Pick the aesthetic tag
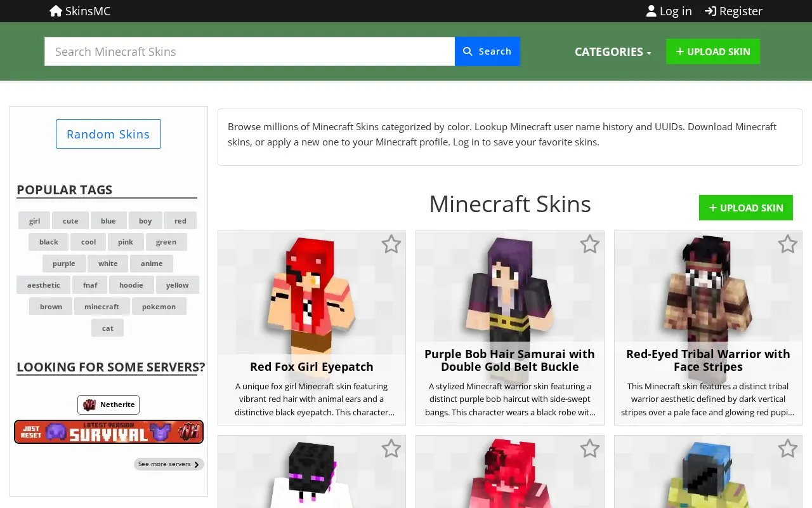812x508 pixels. point(44,285)
